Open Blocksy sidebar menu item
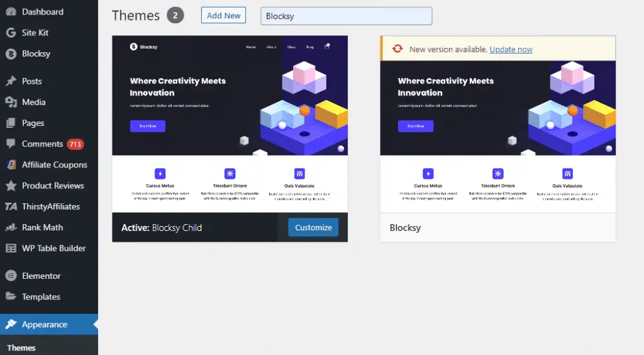The width and height of the screenshot is (644, 355). pos(49,54)
